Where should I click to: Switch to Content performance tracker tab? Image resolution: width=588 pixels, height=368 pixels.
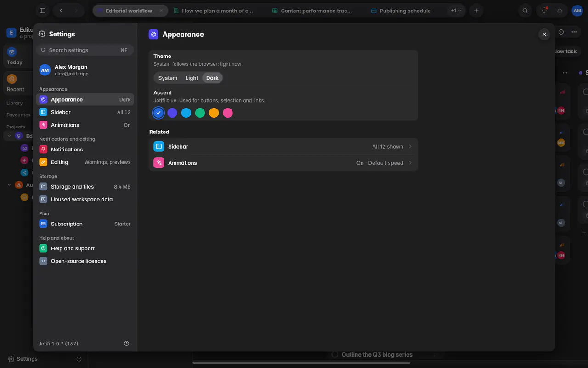pos(316,11)
